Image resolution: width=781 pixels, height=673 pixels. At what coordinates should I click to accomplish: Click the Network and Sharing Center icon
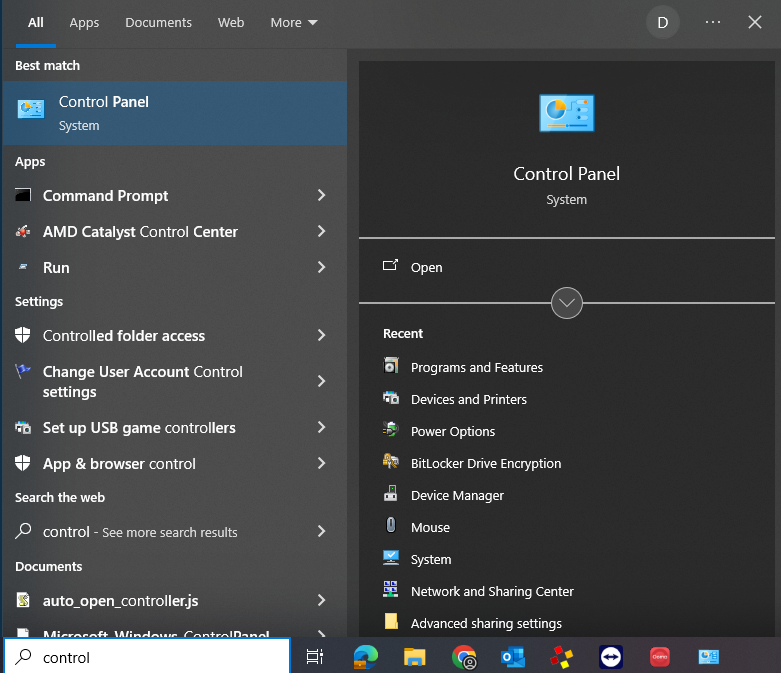tap(391, 589)
